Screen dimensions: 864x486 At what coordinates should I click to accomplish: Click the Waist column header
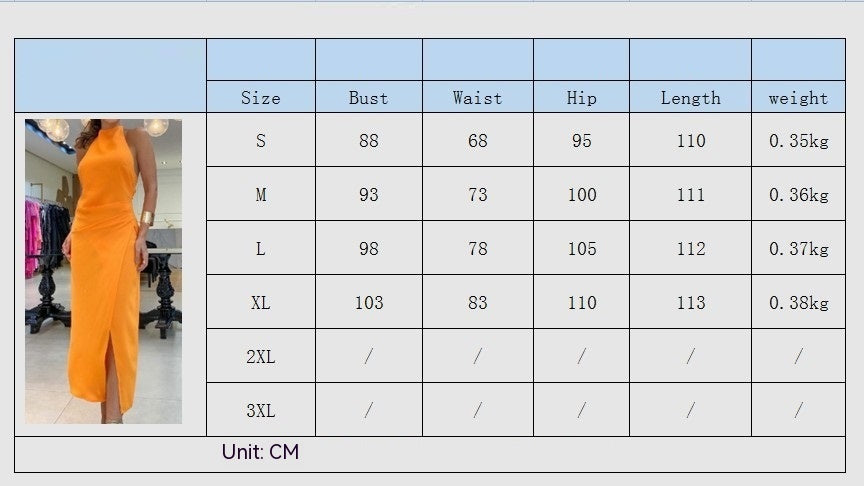point(477,98)
